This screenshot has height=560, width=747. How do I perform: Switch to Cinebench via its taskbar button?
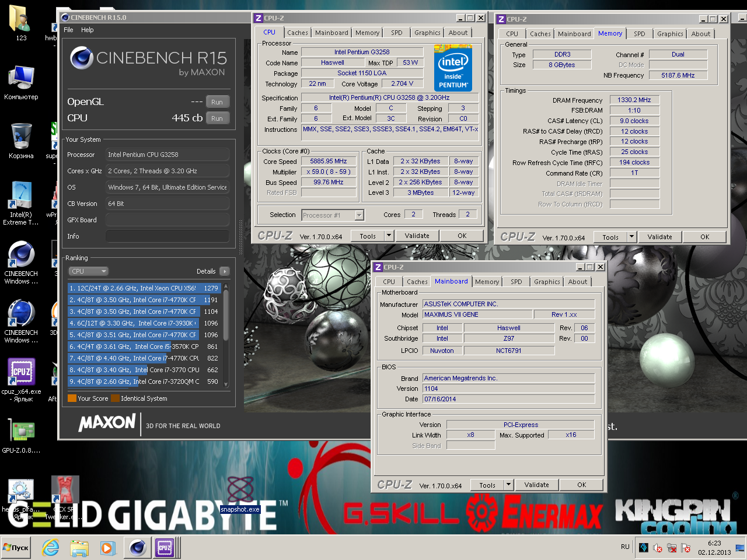(138, 548)
